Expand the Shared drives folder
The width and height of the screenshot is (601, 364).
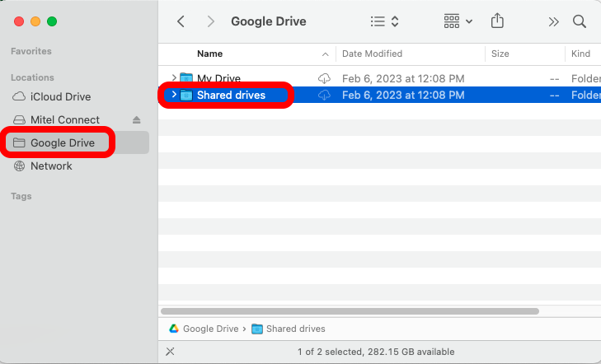[x=174, y=94]
